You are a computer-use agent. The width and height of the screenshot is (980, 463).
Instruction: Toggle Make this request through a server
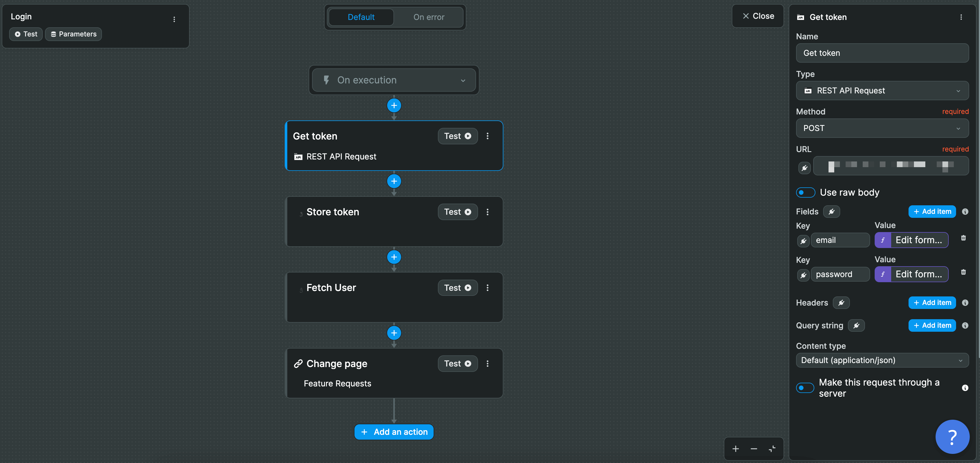point(805,388)
